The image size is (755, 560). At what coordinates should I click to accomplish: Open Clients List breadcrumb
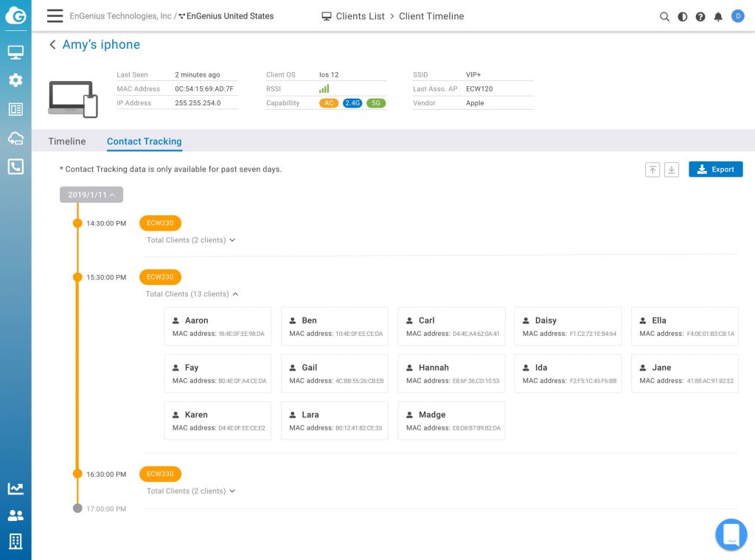pos(360,16)
